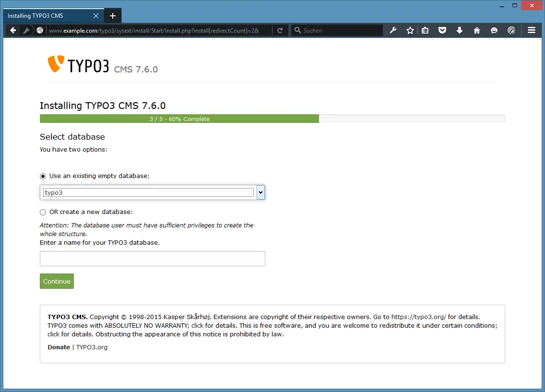Open the https://typo3.org/ link
The image size is (545, 392).
418,317
